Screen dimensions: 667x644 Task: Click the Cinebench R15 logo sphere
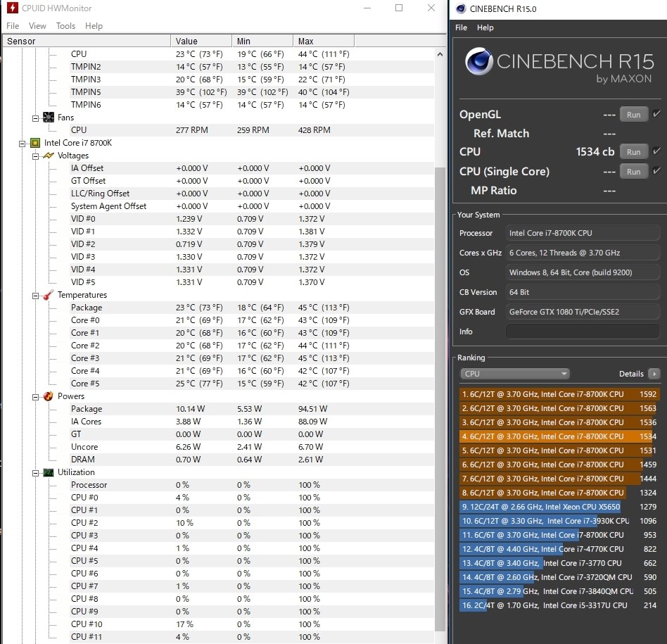tap(479, 62)
